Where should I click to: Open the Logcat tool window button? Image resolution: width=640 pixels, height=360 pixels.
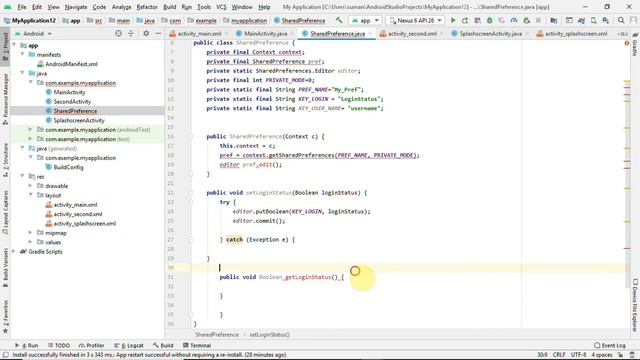129,345
